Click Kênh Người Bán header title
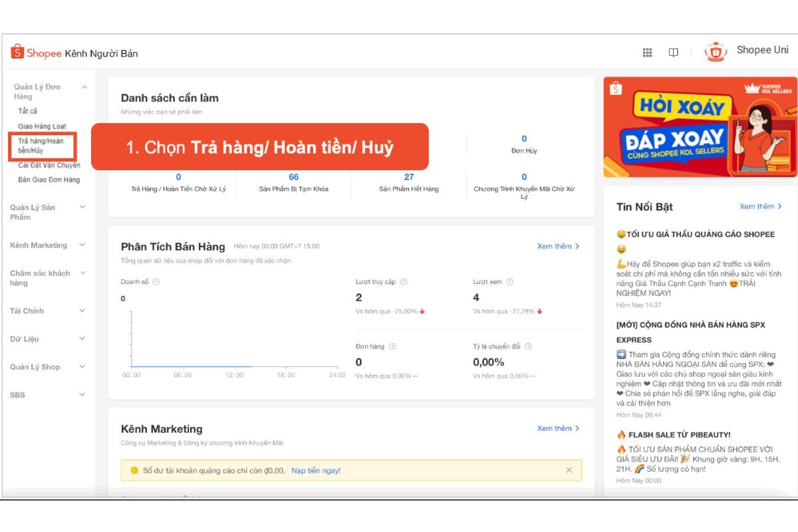798x532 pixels. point(101,53)
